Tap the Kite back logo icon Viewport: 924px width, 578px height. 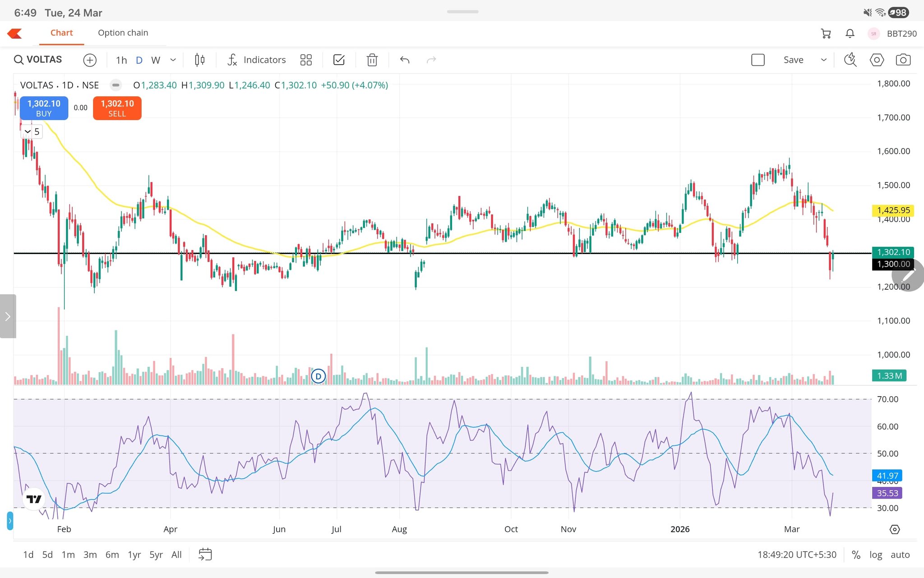tap(14, 33)
